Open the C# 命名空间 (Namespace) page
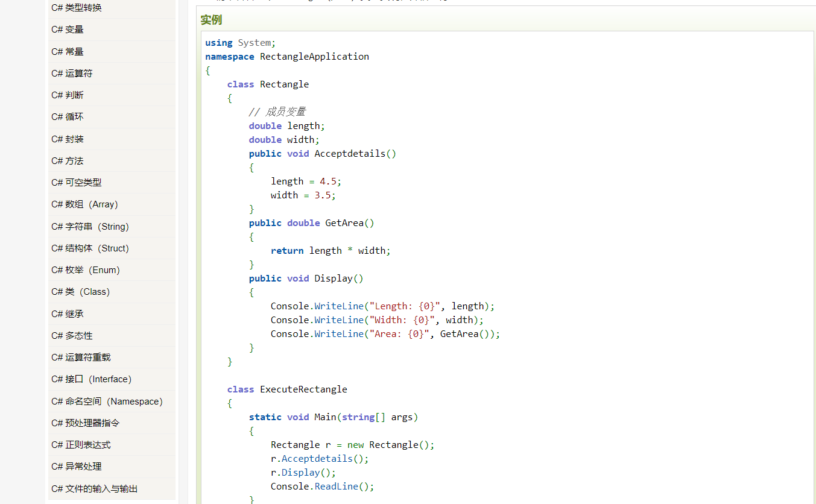This screenshot has height=504, width=816. [x=107, y=402]
